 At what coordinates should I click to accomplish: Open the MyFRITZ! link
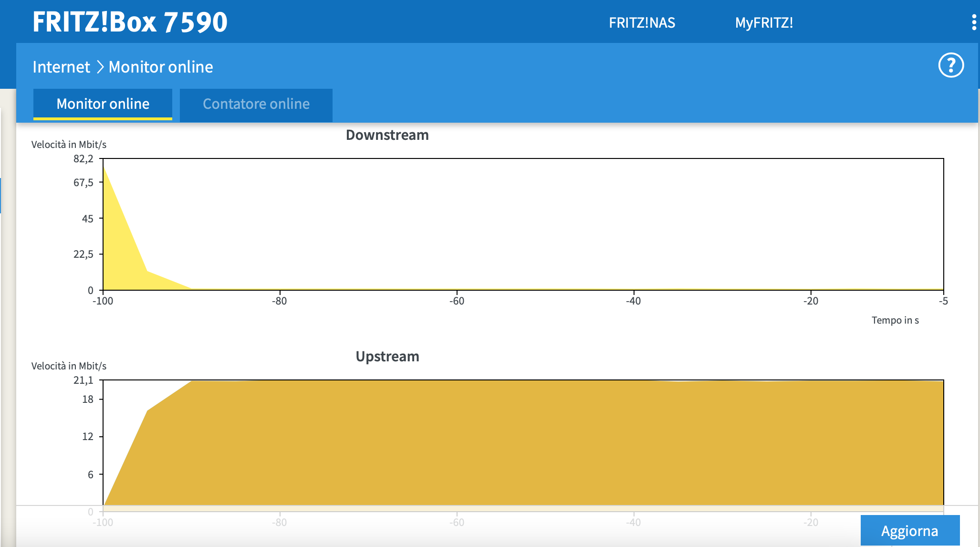[764, 22]
